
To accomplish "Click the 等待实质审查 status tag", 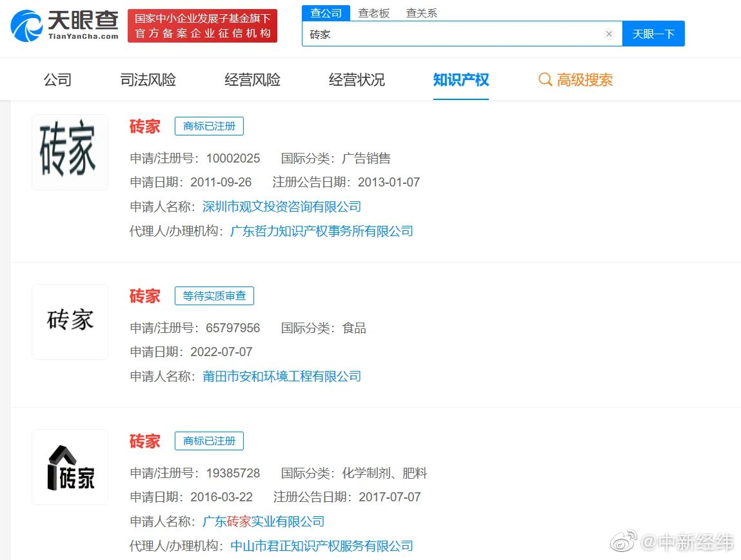I will tap(215, 296).
